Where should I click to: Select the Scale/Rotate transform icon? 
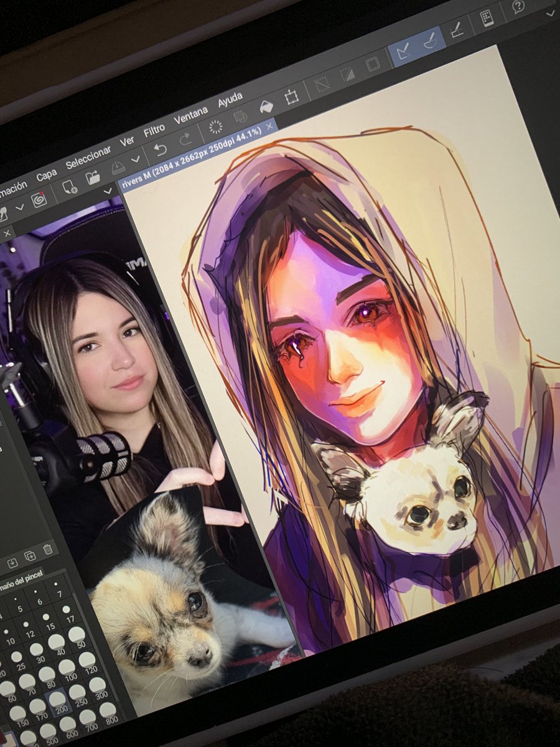pos(292,97)
